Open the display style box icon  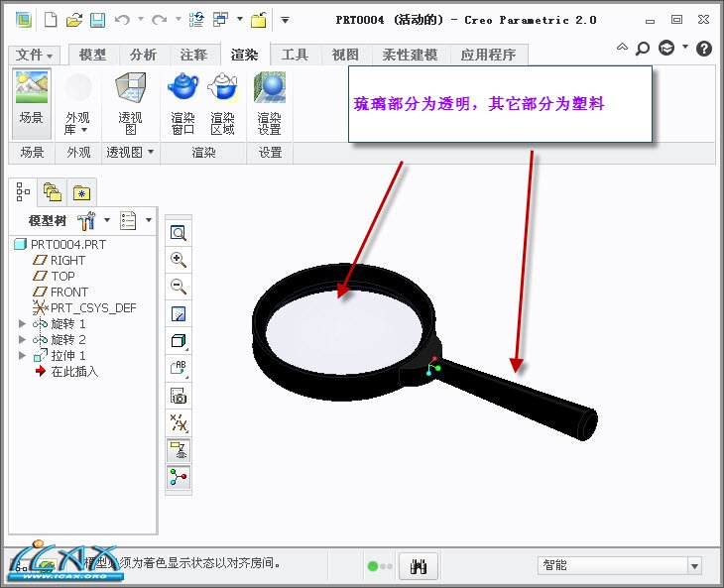click(x=179, y=341)
